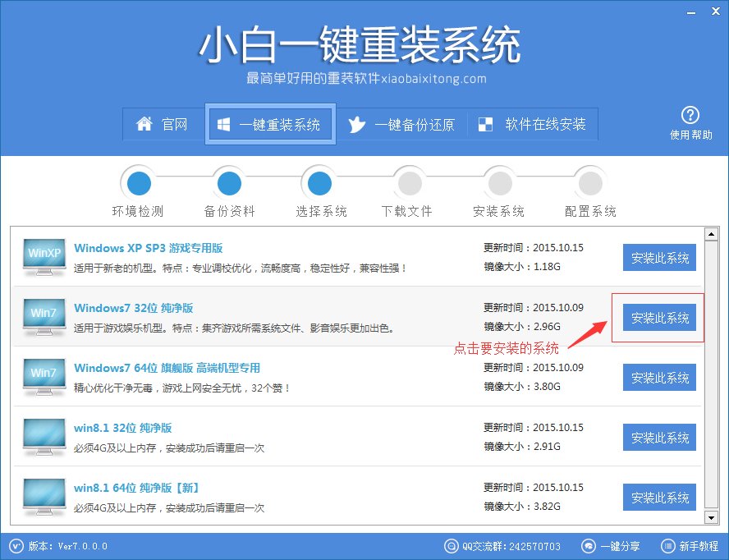
Task: Click the WinXP monitor icon
Action: (x=43, y=257)
